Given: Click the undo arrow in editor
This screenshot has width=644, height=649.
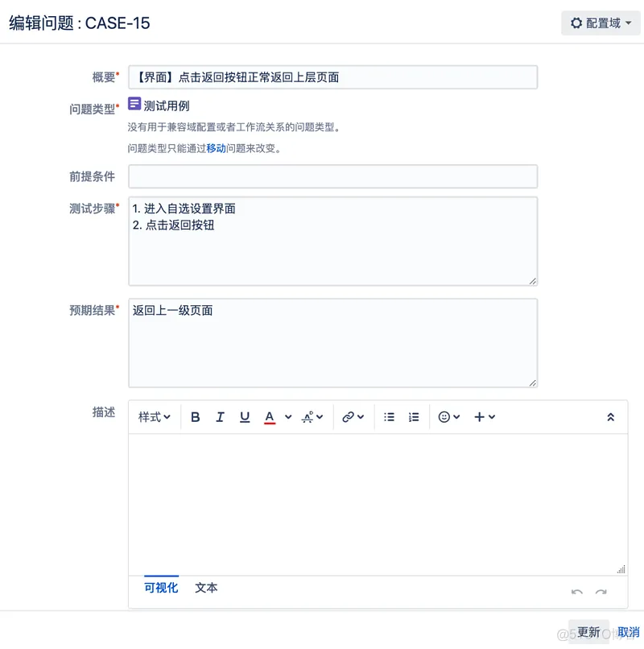Looking at the screenshot, I should point(576,593).
